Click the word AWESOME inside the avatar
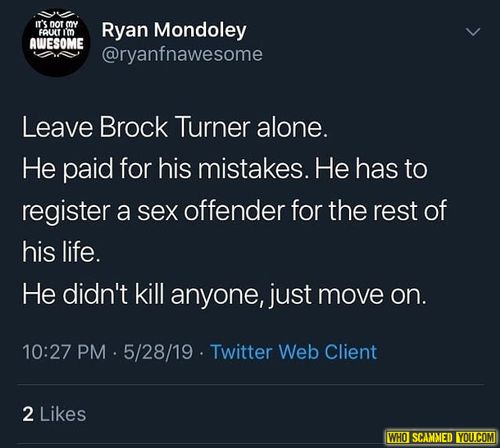Image resolution: width=500 pixels, height=448 pixels. (x=57, y=44)
